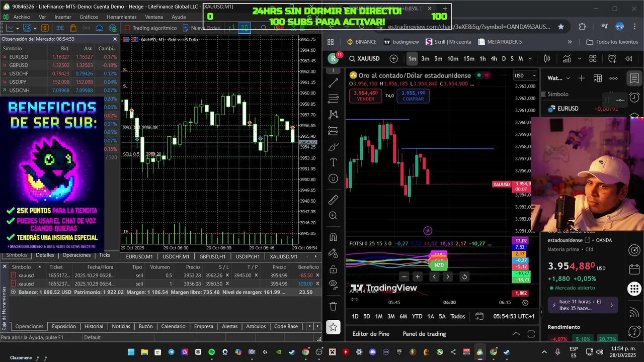Select the trend line drawing tool
The width and height of the screenshot is (644, 362).
(x=333, y=82)
